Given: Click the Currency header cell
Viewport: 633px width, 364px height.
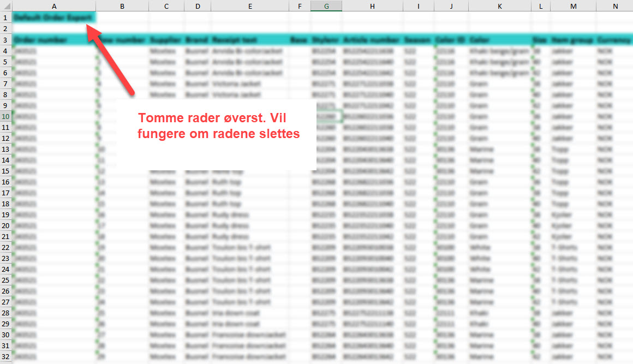Looking at the screenshot, I should pyautogui.click(x=615, y=40).
